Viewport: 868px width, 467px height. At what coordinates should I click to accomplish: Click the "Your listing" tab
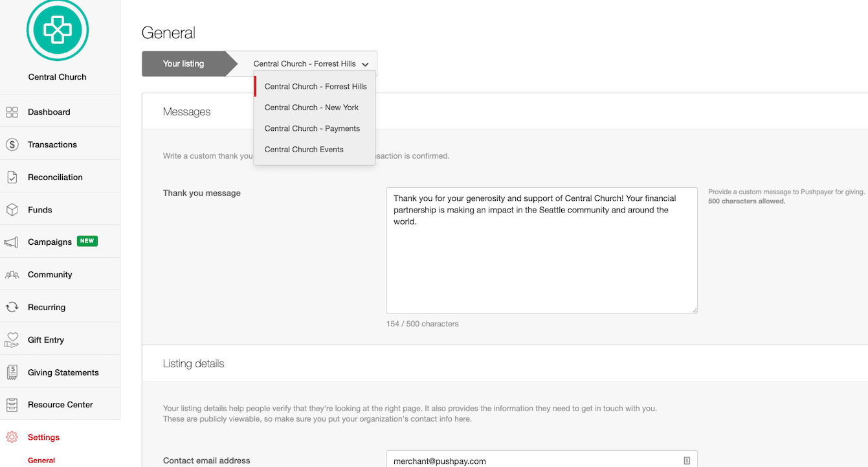tap(183, 63)
